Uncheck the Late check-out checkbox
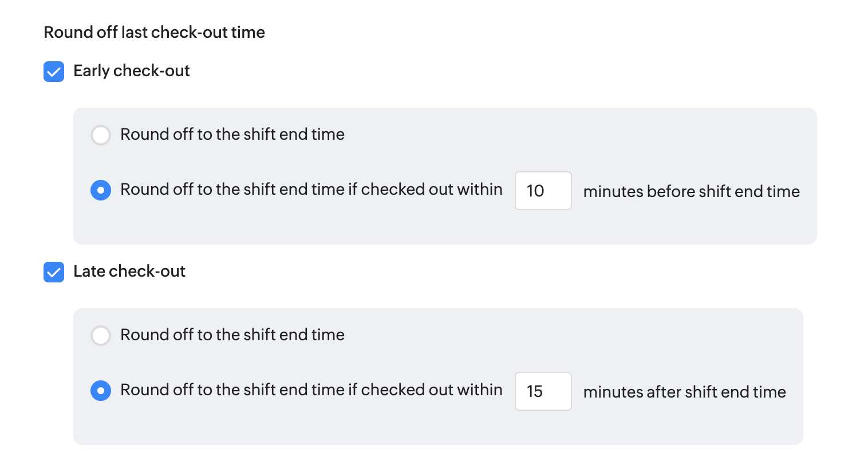The width and height of the screenshot is (868, 464). 54,272
